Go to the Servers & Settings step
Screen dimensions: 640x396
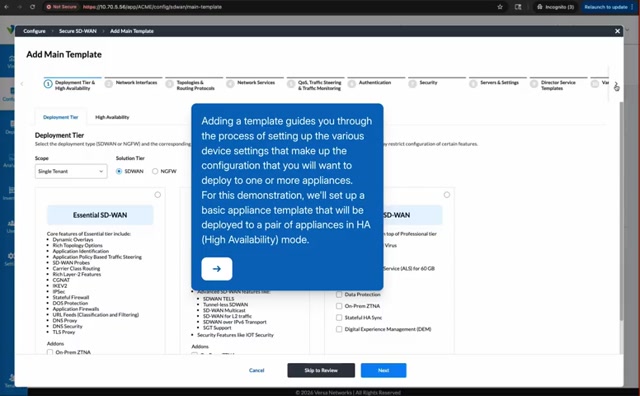click(x=498, y=83)
